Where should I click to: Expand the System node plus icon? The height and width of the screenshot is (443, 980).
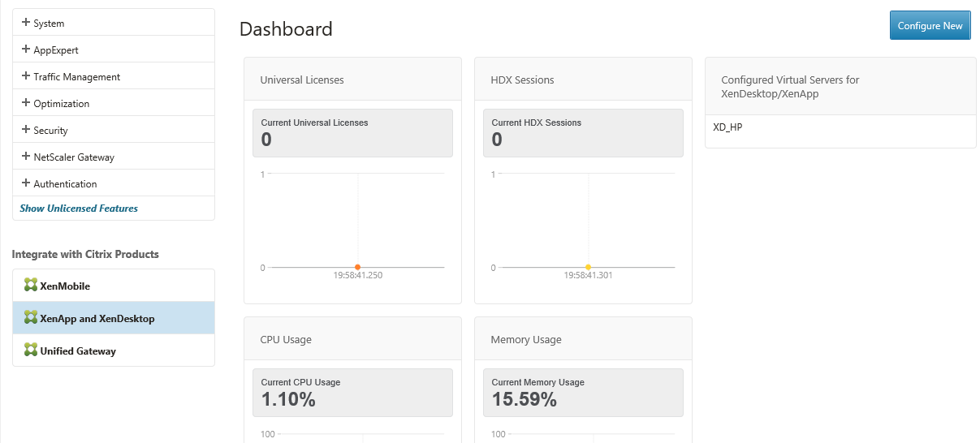pyautogui.click(x=26, y=23)
